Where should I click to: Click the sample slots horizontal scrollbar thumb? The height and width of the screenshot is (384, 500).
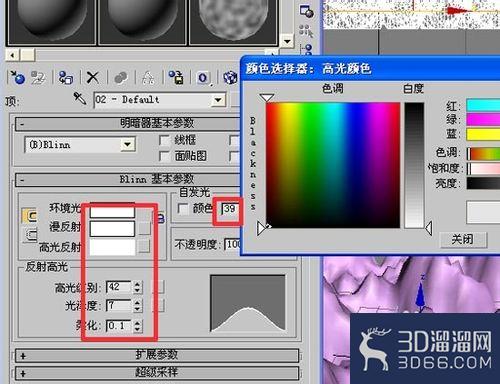tap(27, 55)
